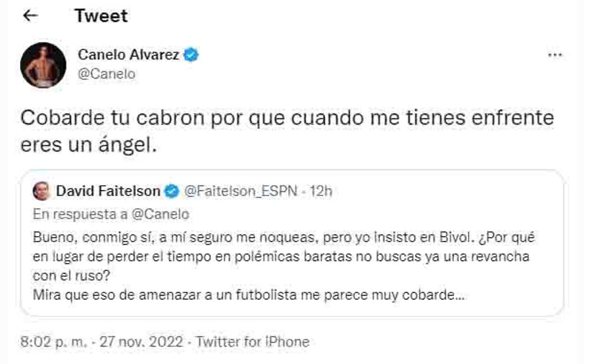Click the back arrow to return
The height and width of the screenshot is (364, 596).
(x=30, y=16)
